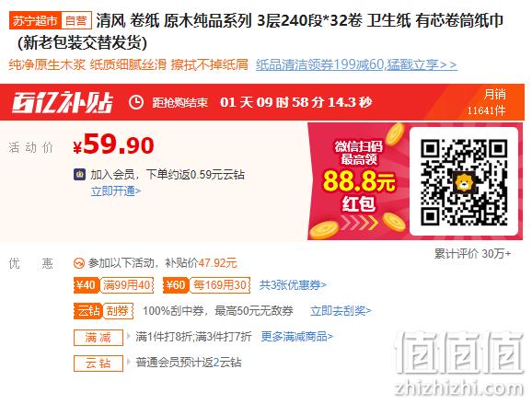This screenshot has height=404, width=532.
Task: Open 立即去刮奖 scratch link
Action: pos(341,311)
